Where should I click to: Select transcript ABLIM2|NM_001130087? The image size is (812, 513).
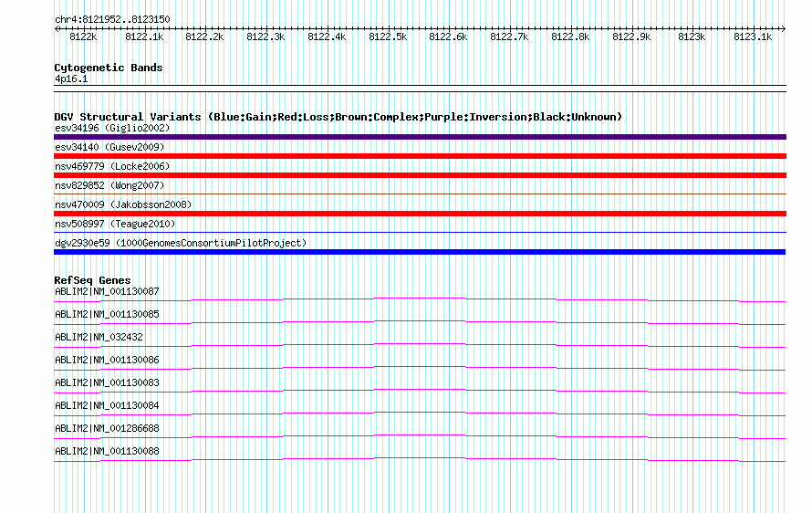click(107, 292)
